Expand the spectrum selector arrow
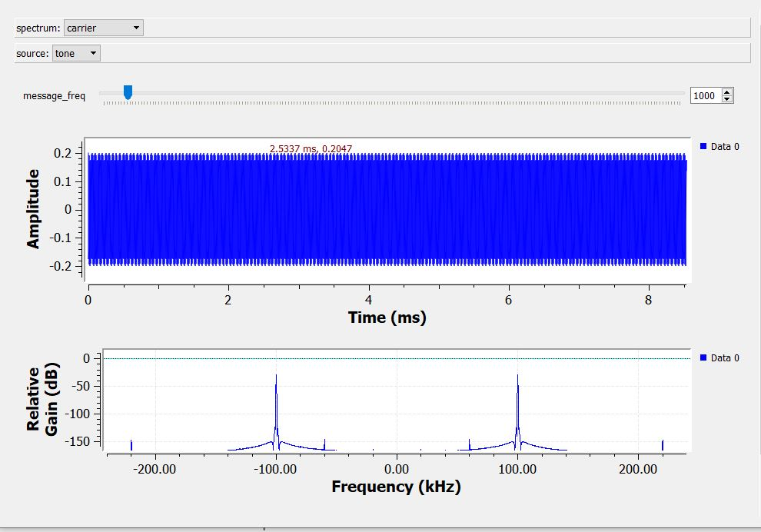 pyautogui.click(x=135, y=27)
